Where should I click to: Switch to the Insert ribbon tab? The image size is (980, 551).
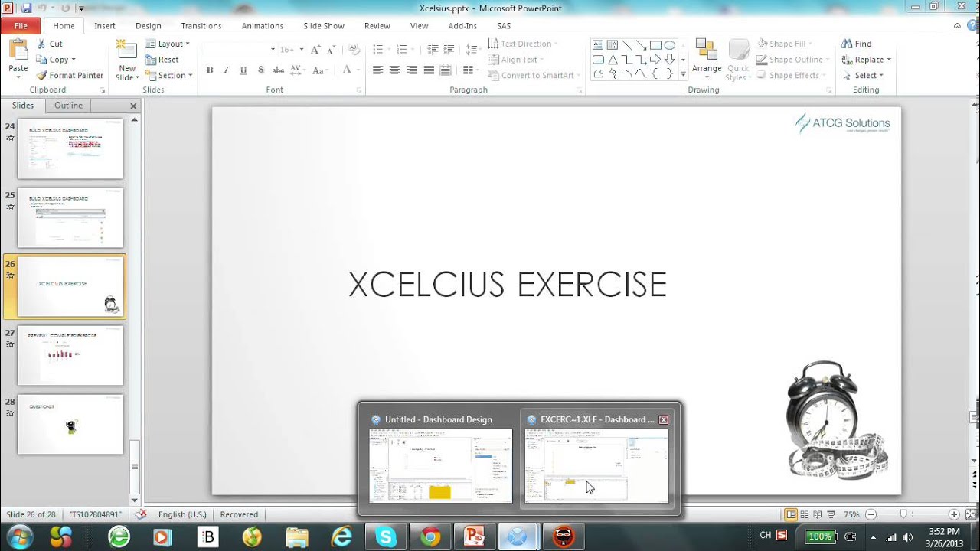pyautogui.click(x=105, y=25)
